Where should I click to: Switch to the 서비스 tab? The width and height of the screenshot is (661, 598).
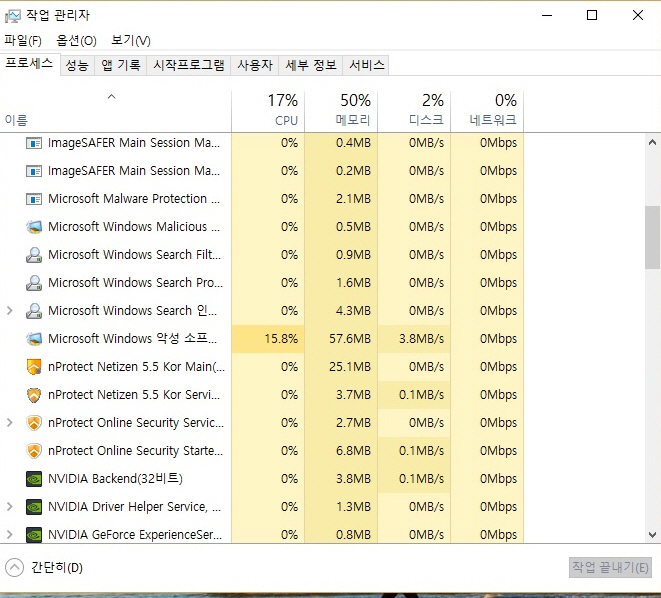366,65
